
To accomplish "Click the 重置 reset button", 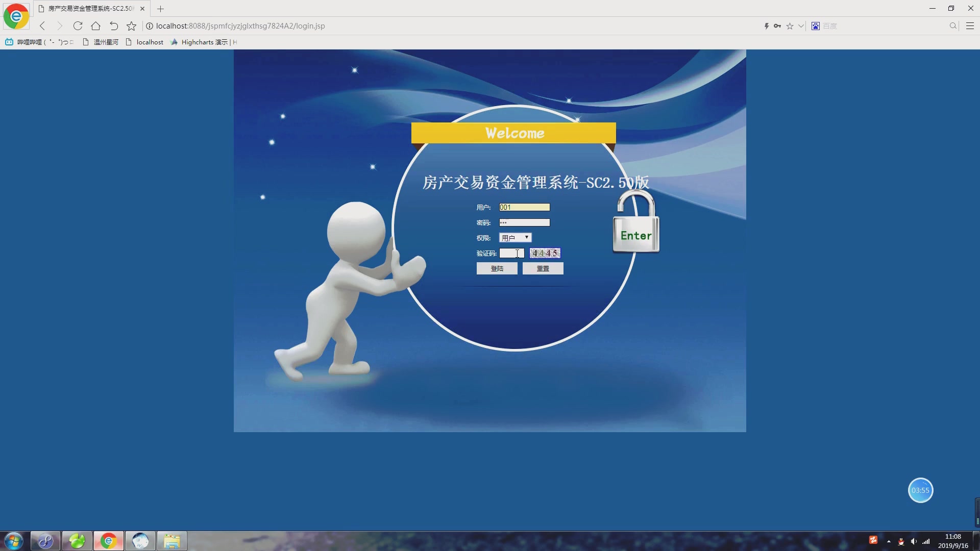I will [543, 268].
